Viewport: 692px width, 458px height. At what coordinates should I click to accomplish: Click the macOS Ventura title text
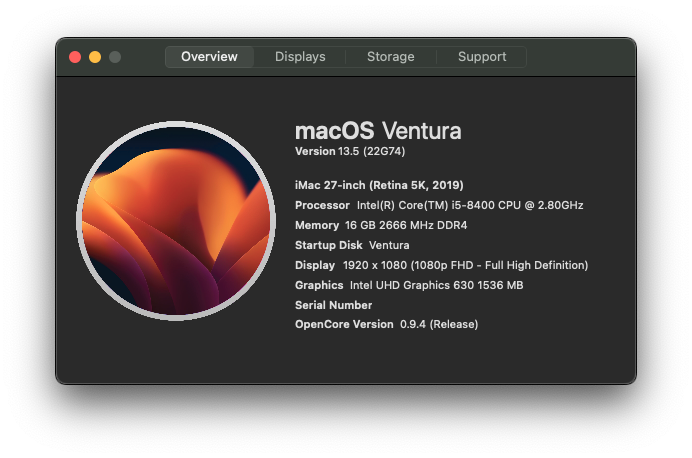click(378, 131)
